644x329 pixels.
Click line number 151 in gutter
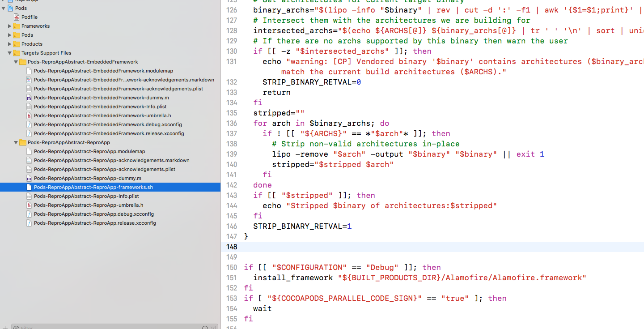click(232, 278)
